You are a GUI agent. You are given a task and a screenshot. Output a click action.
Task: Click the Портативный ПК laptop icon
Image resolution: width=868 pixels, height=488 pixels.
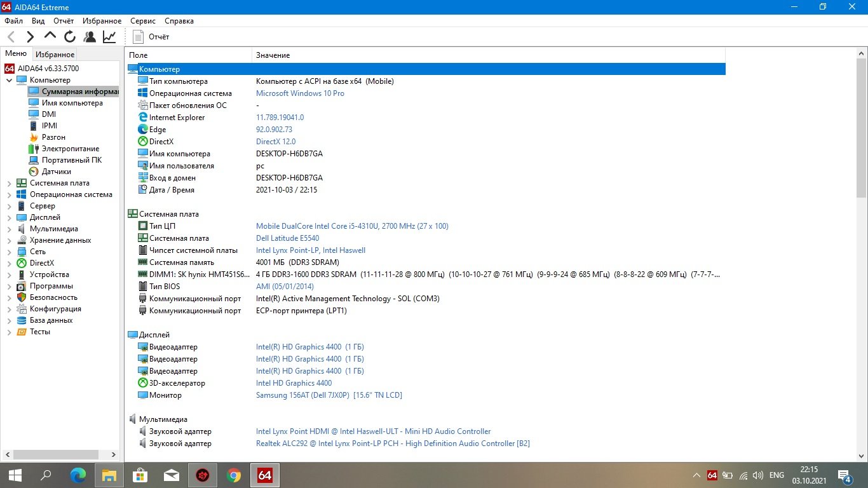(34, 160)
